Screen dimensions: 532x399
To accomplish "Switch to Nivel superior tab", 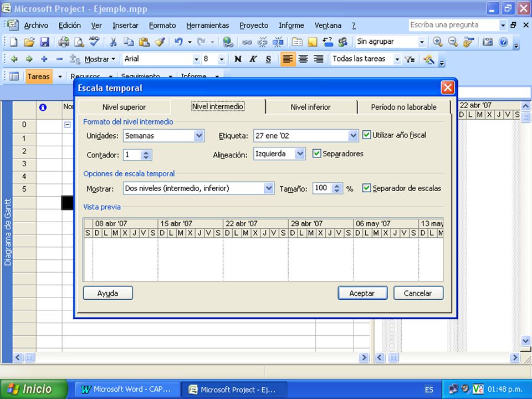I will click(x=124, y=107).
